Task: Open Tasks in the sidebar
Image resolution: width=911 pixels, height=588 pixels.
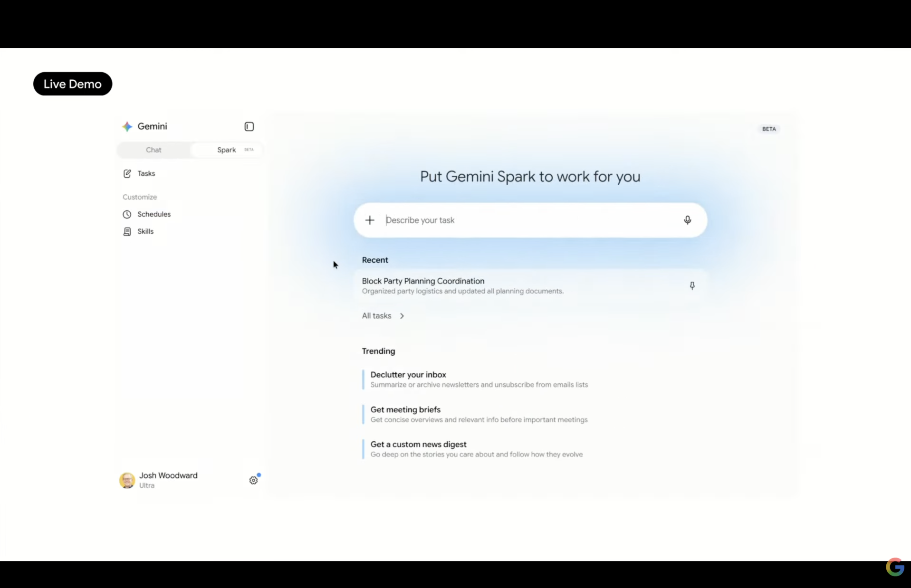Action: click(146, 173)
